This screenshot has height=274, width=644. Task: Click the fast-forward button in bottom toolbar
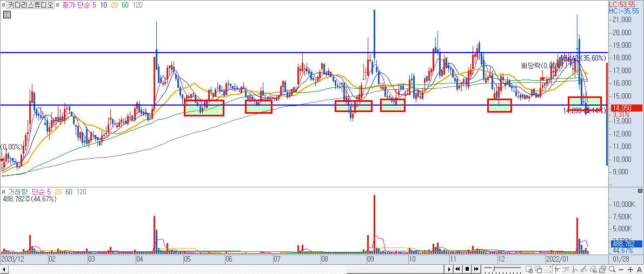click(x=476, y=269)
